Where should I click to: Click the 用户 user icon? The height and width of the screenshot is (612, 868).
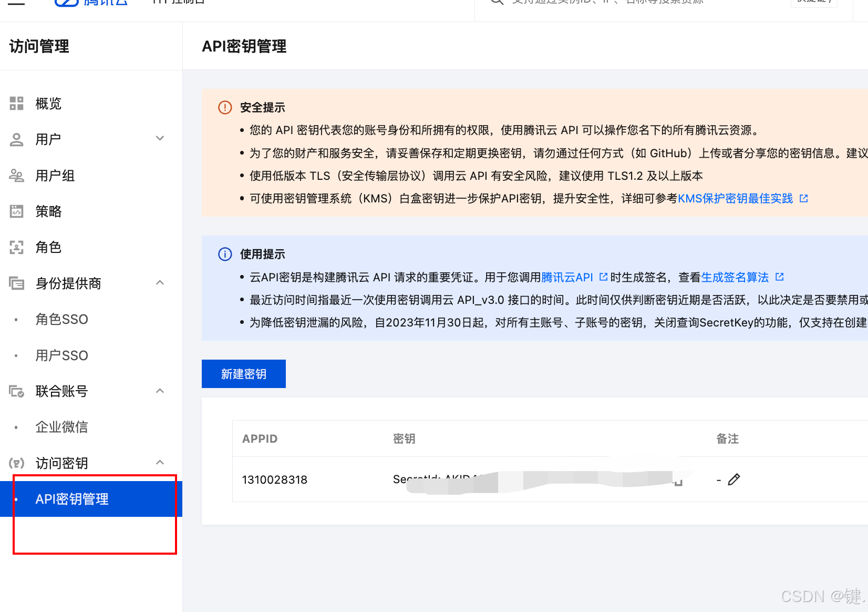tap(16, 139)
